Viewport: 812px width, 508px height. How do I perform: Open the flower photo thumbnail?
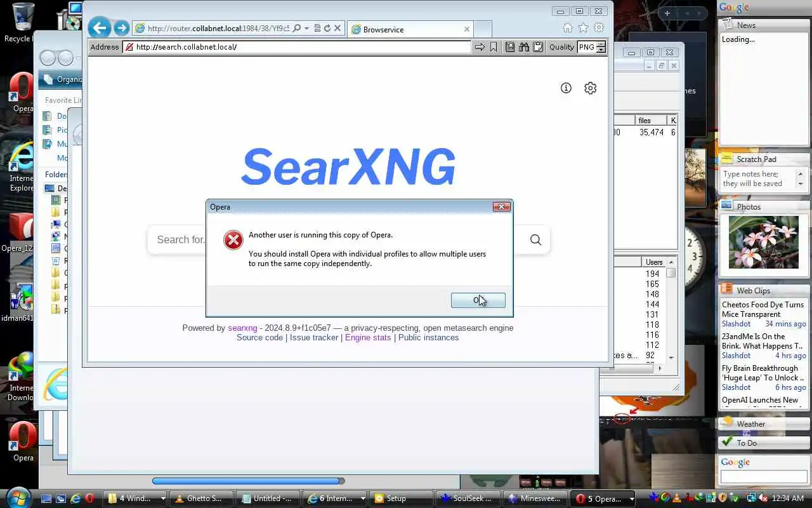coord(764,242)
